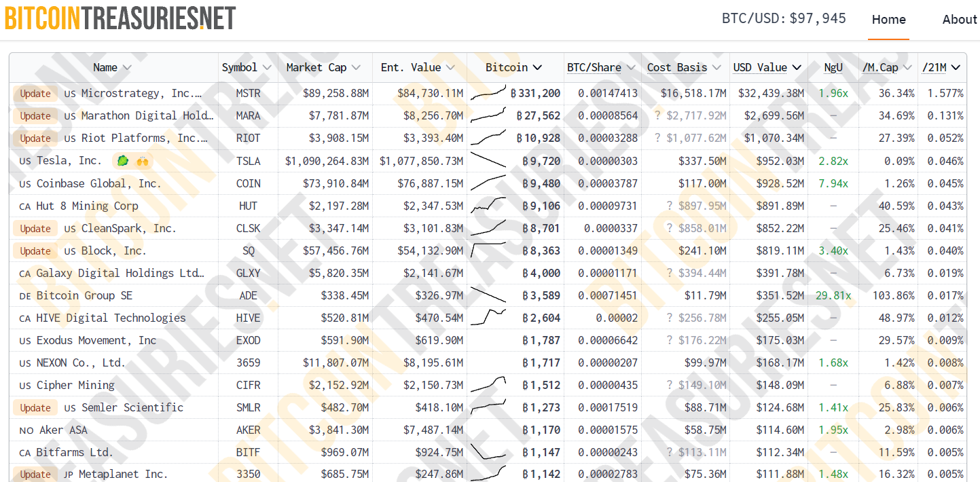
Task: Click the ₿331,200 bitcoin holdings value
Action: (535, 93)
